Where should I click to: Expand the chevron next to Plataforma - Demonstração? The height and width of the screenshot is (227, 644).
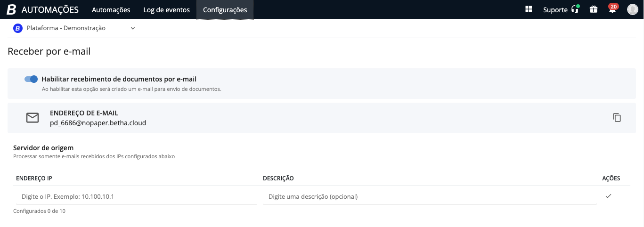click(133, 28)
